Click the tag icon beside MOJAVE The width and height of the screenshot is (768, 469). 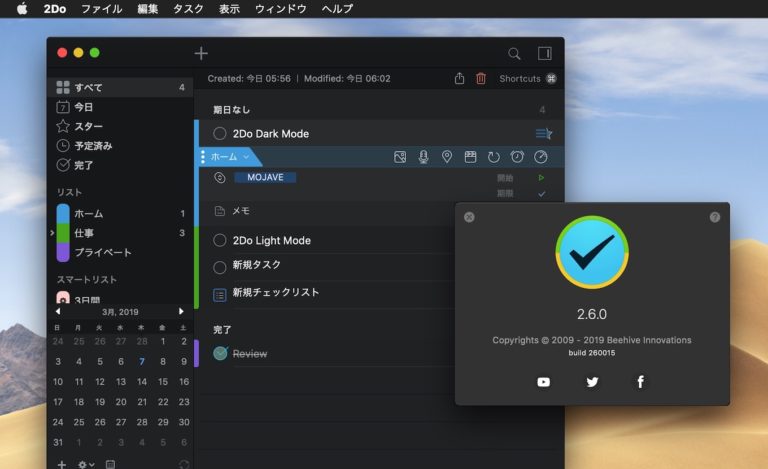(x=220, y=178)
